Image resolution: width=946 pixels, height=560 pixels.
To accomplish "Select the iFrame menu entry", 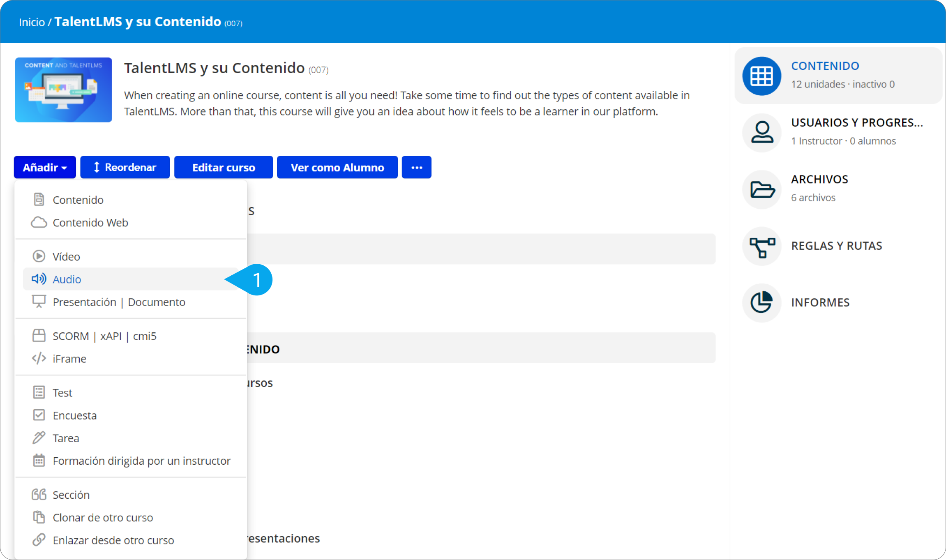I will point(131,359).
